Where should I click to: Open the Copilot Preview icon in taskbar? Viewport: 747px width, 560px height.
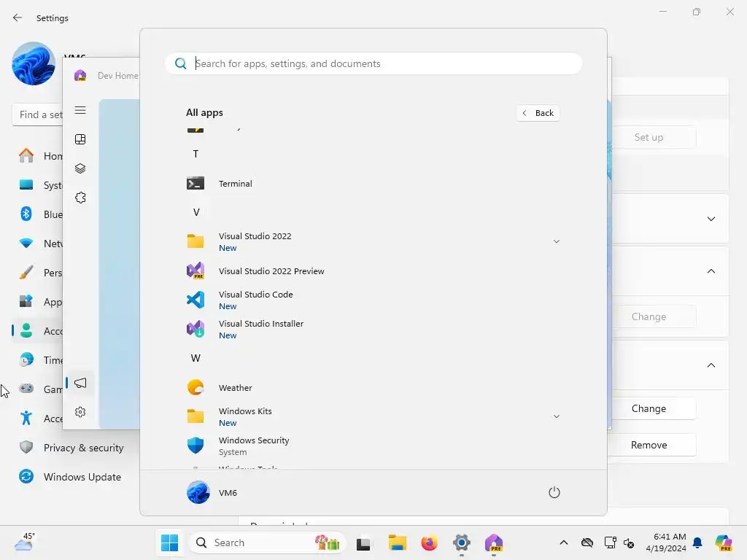(x=724, y=542)
